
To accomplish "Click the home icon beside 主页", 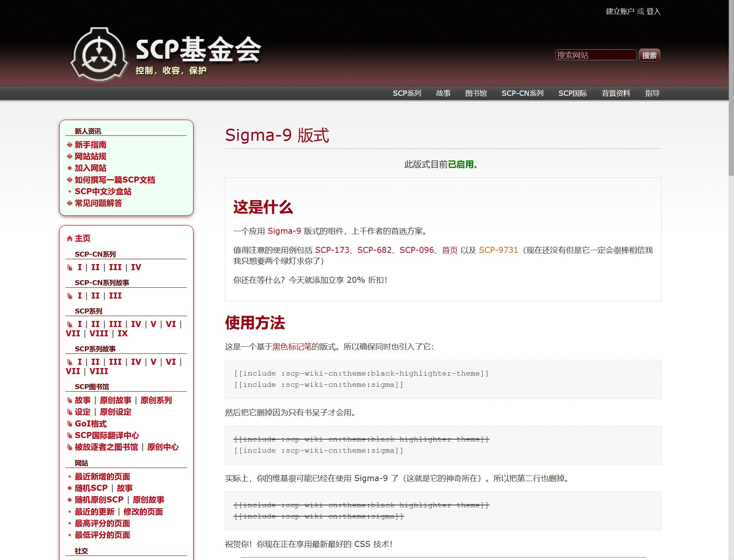I will [x=69, y=239].
